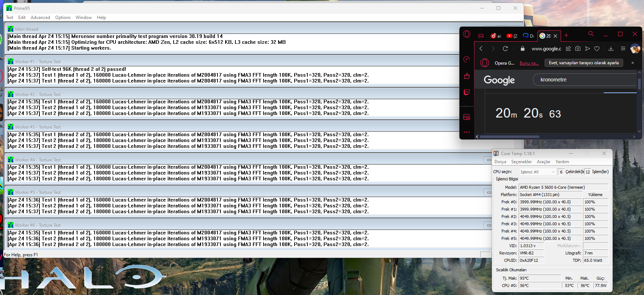Click the Opera horizontal scrollbar thumb
The height and width of the screenshot is (295, 644).
coord(510,137)
